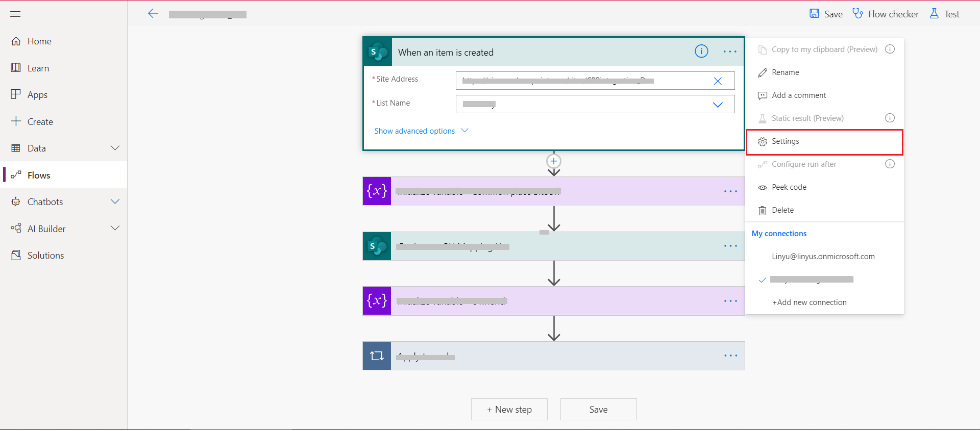Open ellipsis menu on Apply to each step
Image resolution: width=980 pixels, height=431 pixels.
click(x=730, y=356)
